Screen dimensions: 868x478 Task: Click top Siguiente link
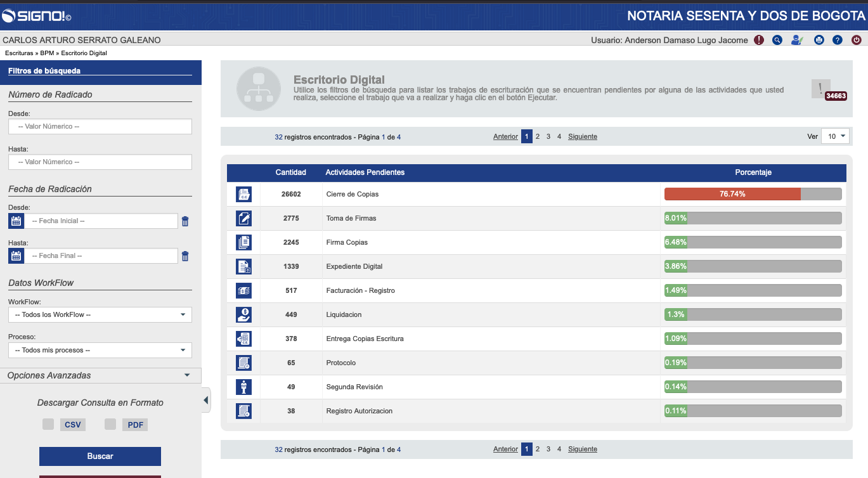click(x=582, y=136)
